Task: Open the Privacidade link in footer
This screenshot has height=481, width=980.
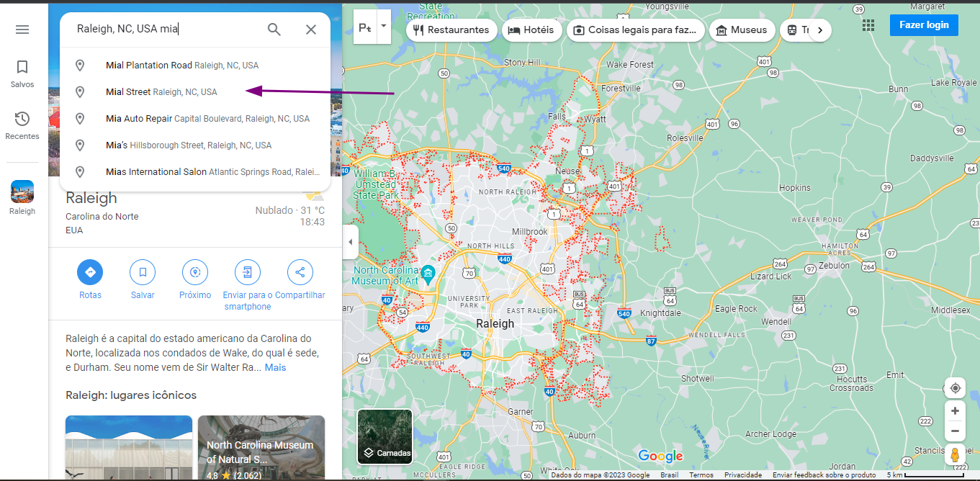Action: pos(743,475)
